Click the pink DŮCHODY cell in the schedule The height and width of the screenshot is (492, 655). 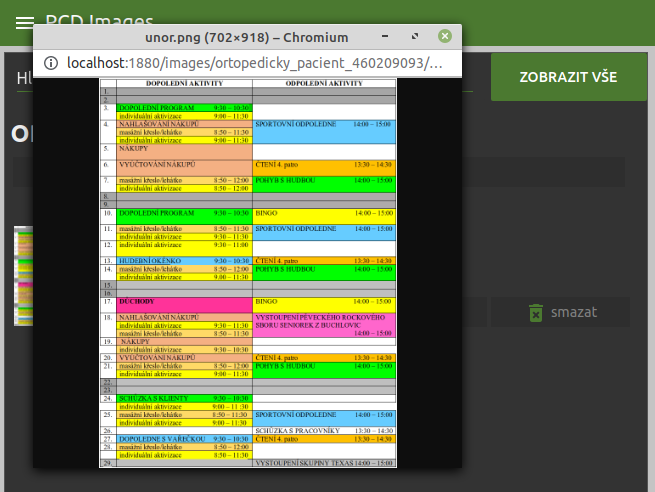[184, 301]
